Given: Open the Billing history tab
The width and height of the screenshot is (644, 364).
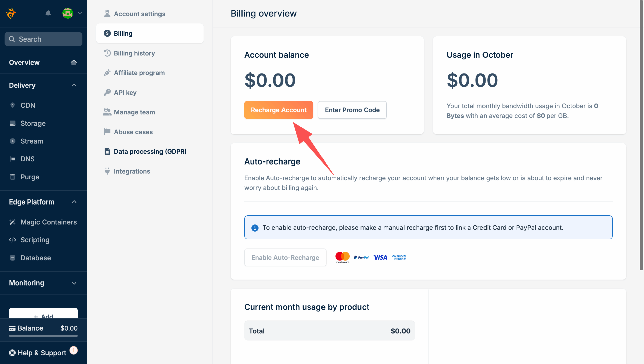Looking at the screenshot, I should coord(134,53).
